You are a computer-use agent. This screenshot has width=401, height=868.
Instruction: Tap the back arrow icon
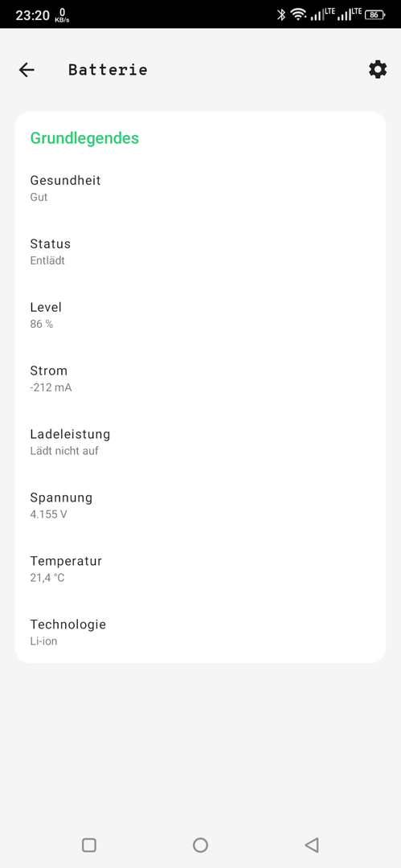26,70
